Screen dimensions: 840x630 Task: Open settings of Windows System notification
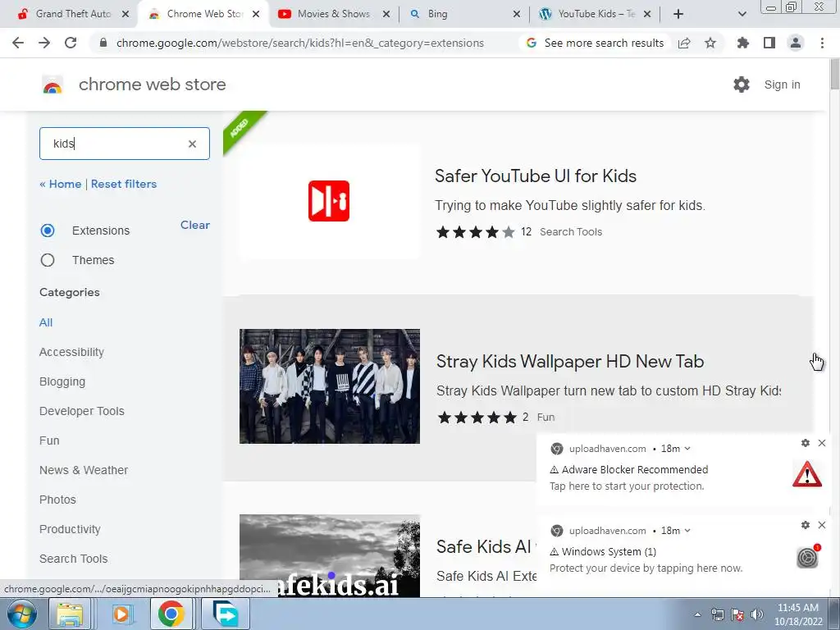[x=806, y=525]
